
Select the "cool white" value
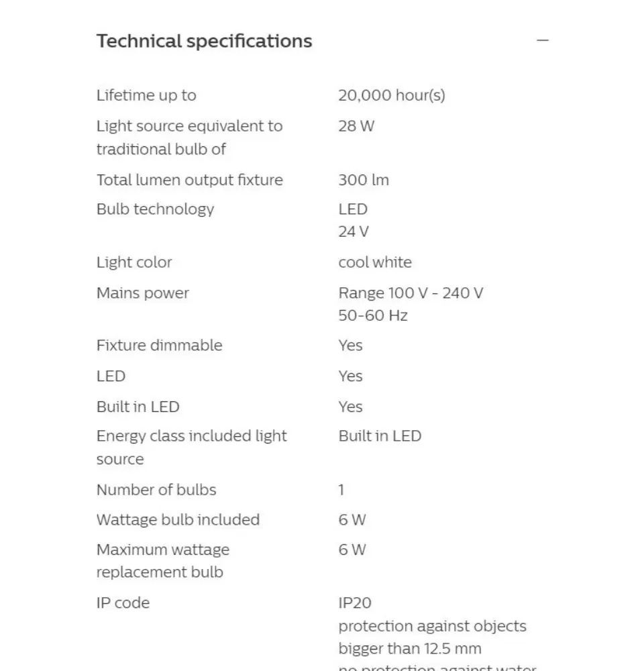(x=375, y=262)
